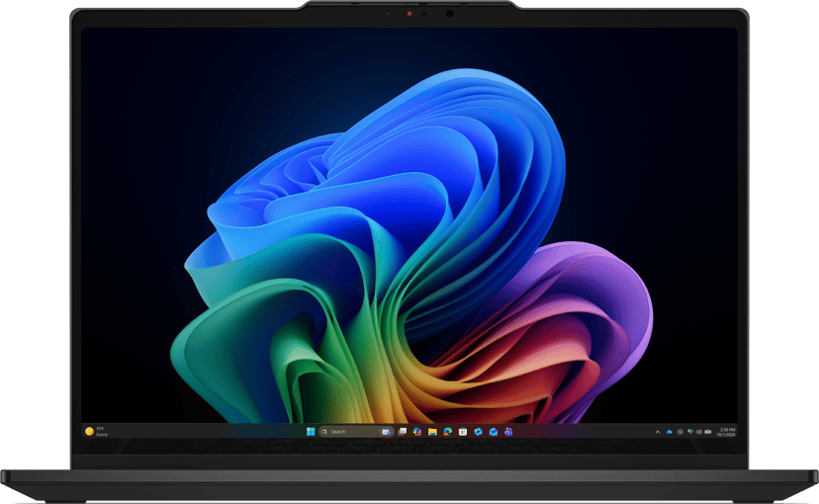Click the taskbar Search box
819x504 pixels.
356,432
